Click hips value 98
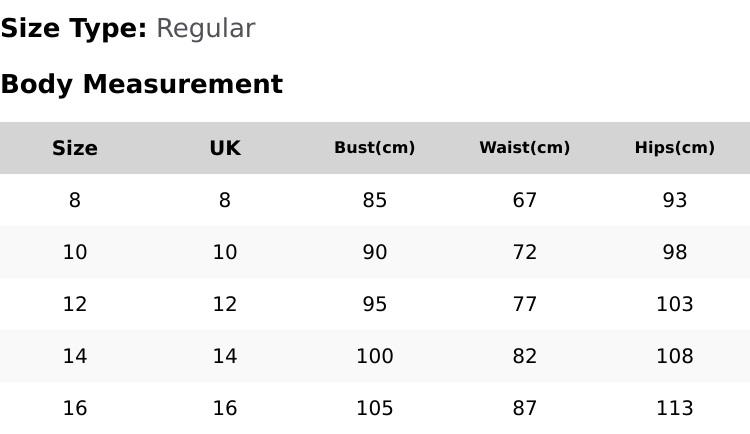Screen dimensions: 750x434 click(x=675, y=252)
